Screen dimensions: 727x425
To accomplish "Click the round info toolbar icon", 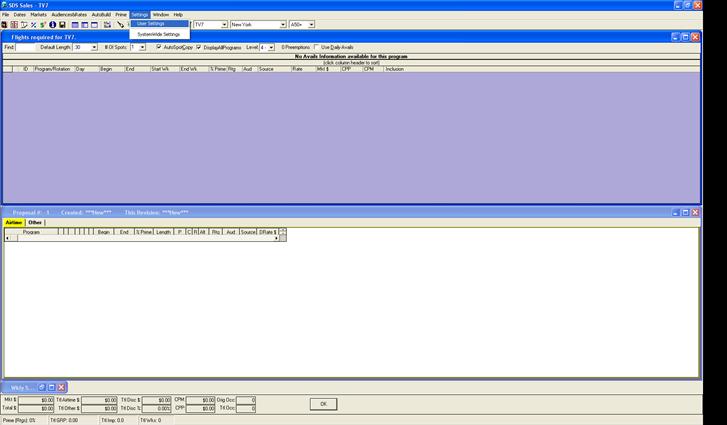I will (x=52, y=24).
